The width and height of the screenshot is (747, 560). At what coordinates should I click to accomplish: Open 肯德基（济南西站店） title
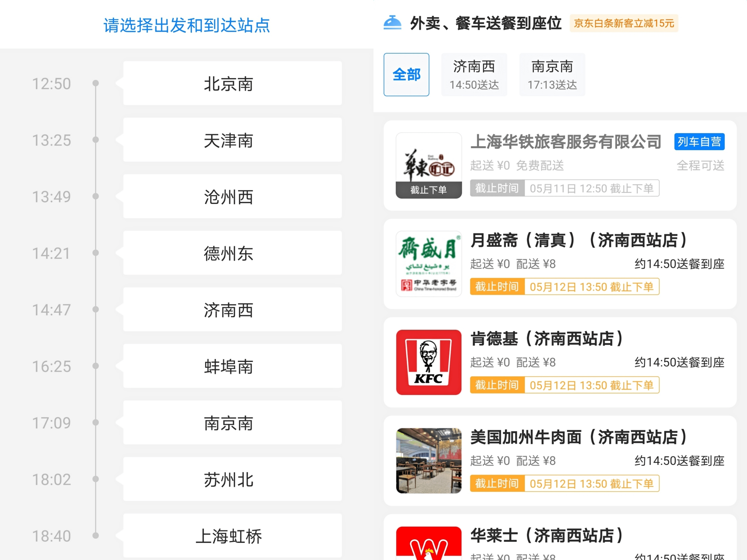pos(547,338)
